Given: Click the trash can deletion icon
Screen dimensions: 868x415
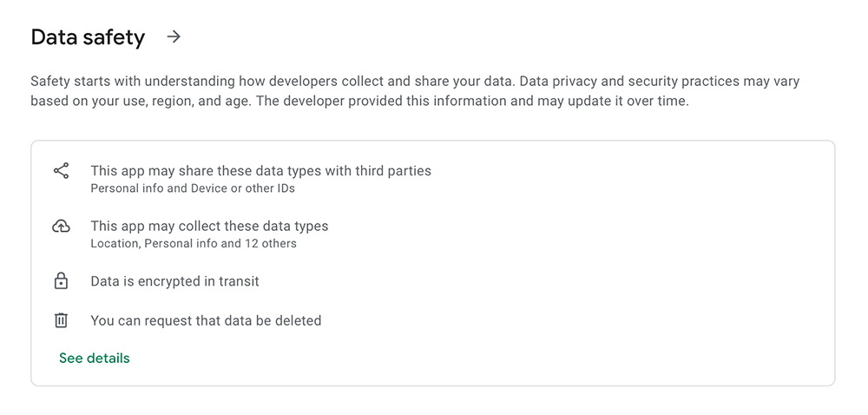Looking at the screenshot, I should tap(61, 319).
